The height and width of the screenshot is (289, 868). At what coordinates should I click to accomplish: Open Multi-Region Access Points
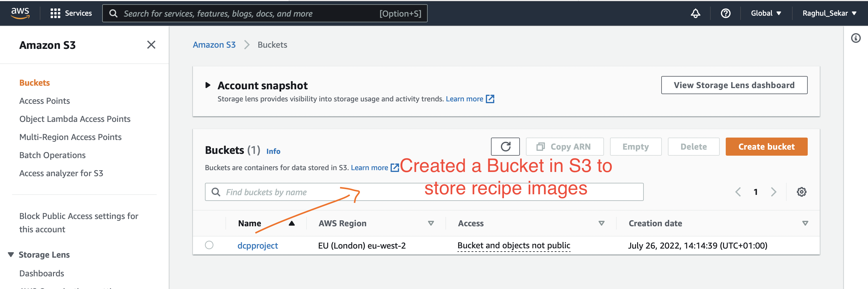[x=71, y=137]
